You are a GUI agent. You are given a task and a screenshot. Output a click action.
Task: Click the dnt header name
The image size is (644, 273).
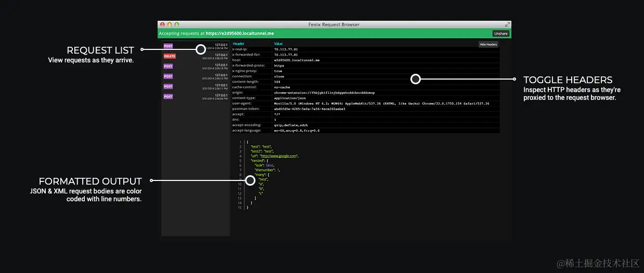coord(236,120)
